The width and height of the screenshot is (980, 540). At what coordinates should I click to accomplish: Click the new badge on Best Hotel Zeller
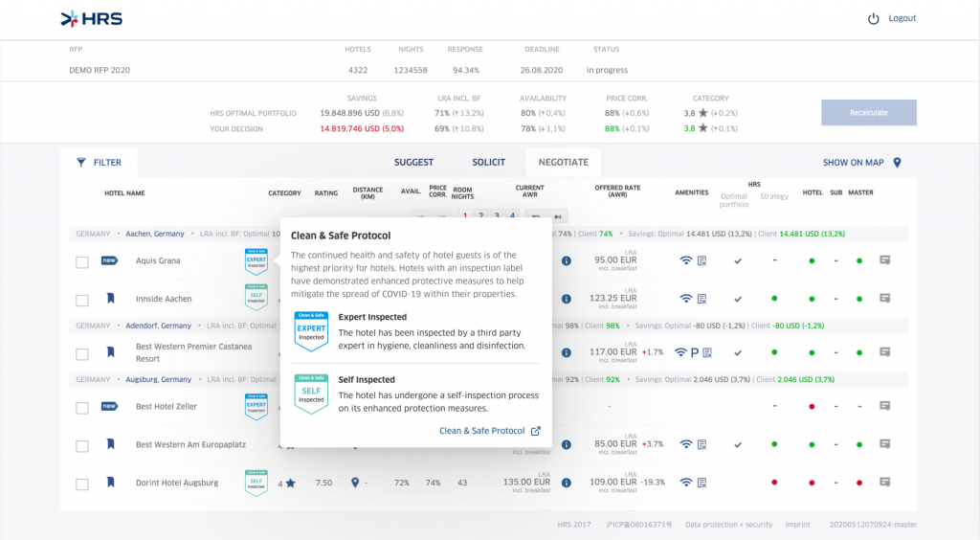tap(109, 406)
